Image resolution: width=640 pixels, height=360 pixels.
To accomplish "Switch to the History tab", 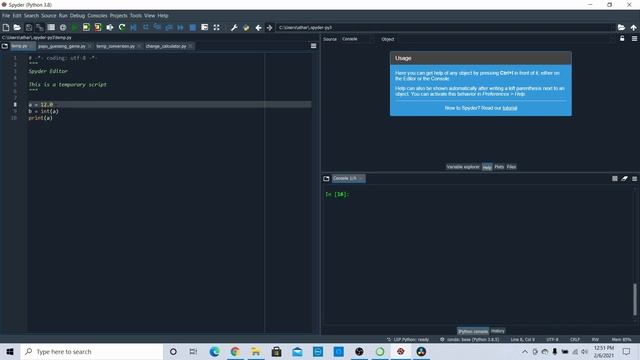I will [x=498, y=331].
